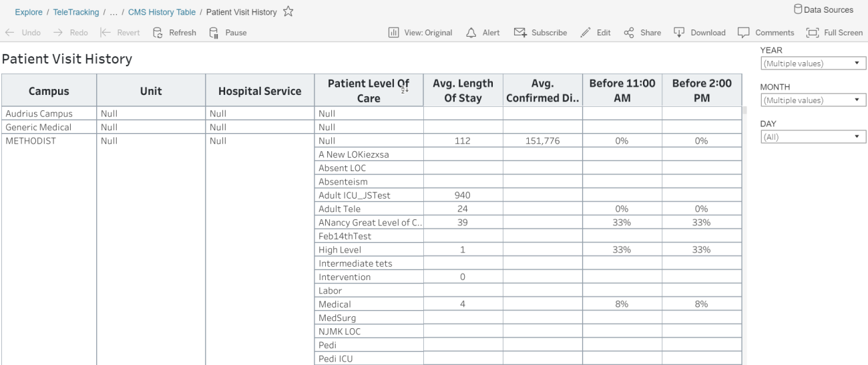
Task: Open TeleTracking breadcrumb link
Action: [x=76, y=12]
